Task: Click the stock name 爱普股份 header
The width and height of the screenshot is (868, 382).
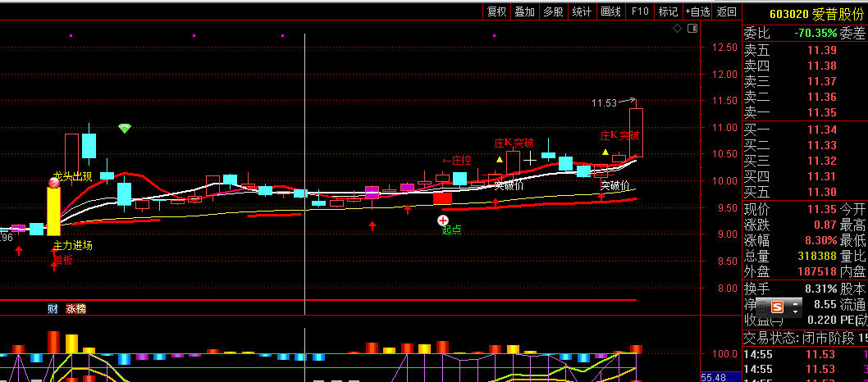Action: pos(838,14)
